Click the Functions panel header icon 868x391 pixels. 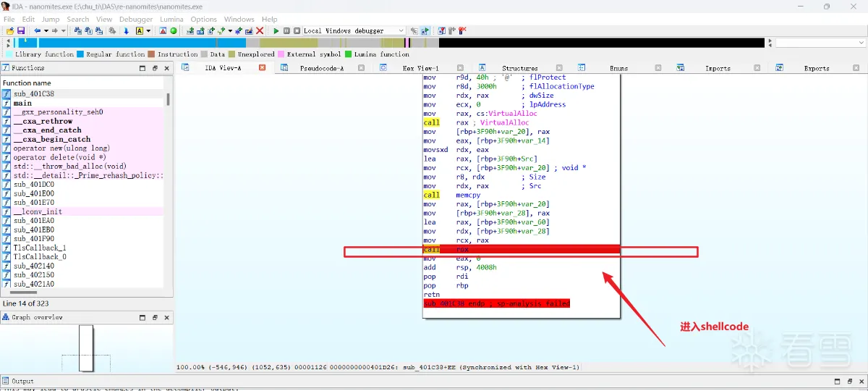click(x=5, y=68)
